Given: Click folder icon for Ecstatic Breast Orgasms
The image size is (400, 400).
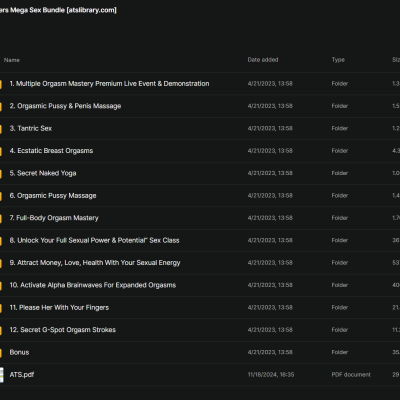Looking at the screenshot, I should [1, 151].
